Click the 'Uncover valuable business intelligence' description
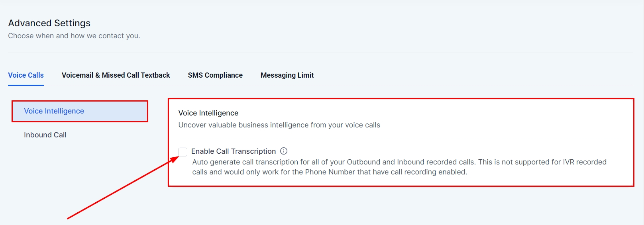This screenshot has width=644, height=225. (279, 125)
